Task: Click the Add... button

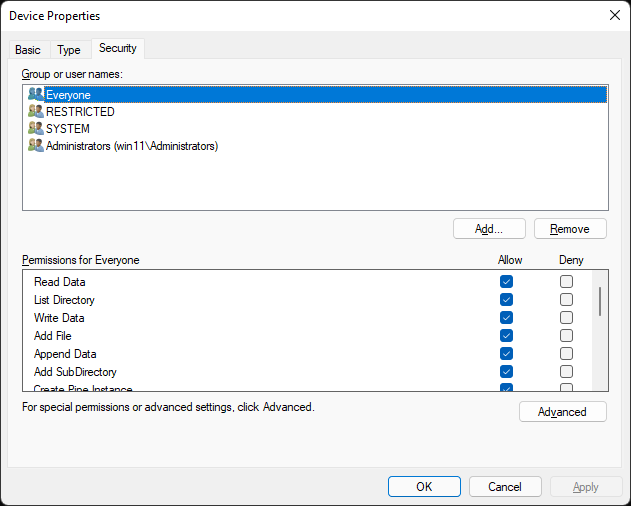Action: tap(489, 229)
